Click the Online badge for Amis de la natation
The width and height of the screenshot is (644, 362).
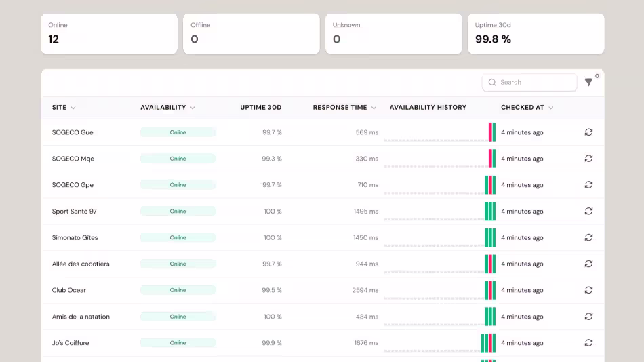click(178, 317)
